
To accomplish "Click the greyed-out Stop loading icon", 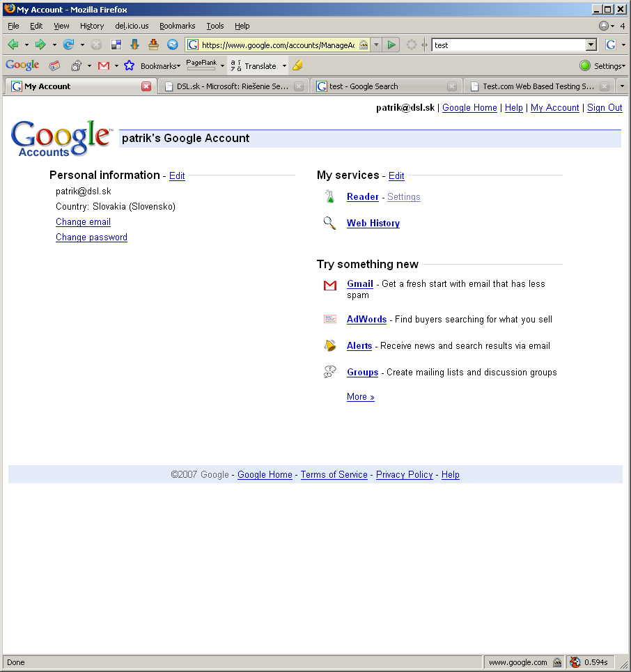I will coord(96,44).
